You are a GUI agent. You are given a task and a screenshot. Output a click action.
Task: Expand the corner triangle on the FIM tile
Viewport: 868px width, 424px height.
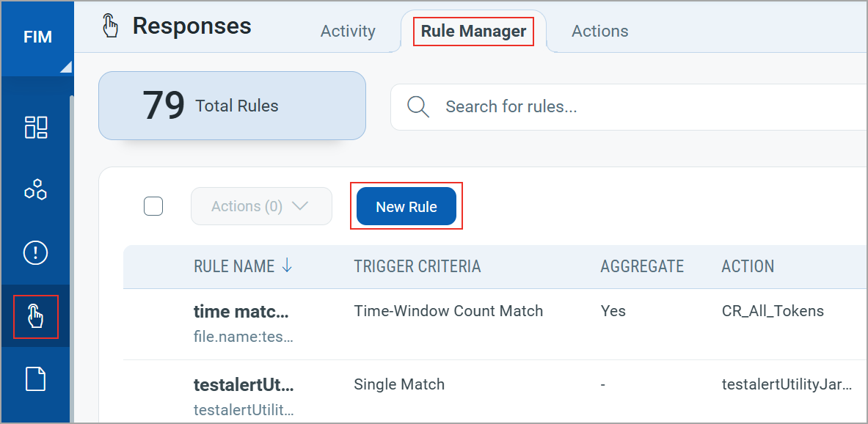click(67, 66)
